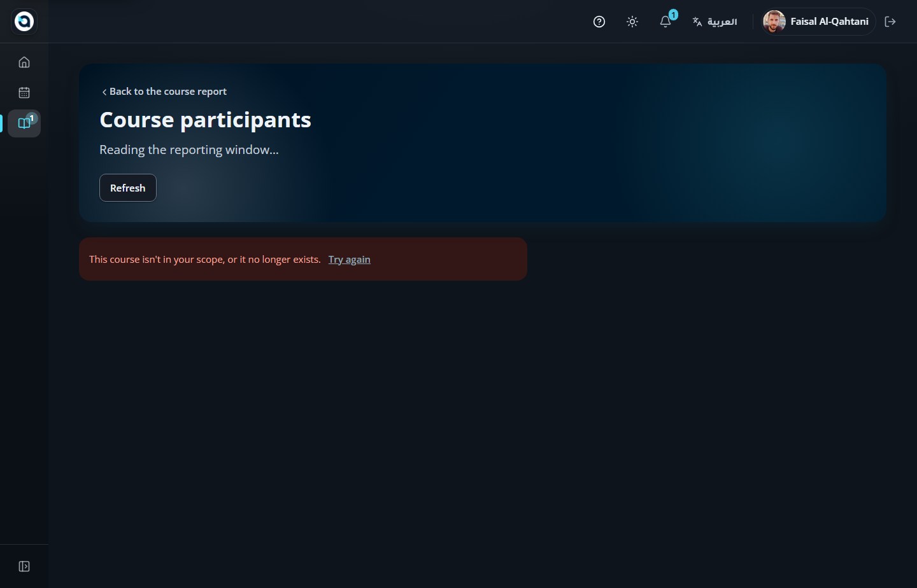Go back to the course report
Image resolution: width=917 pixels, height=588 pixels.
tap(164, 92)
